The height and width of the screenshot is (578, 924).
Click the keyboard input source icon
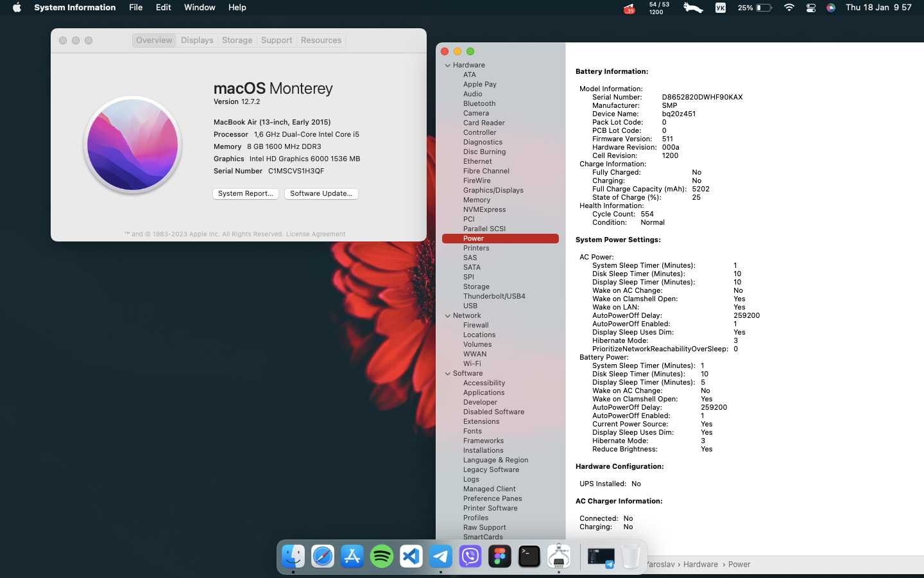(x=721, y=8)
